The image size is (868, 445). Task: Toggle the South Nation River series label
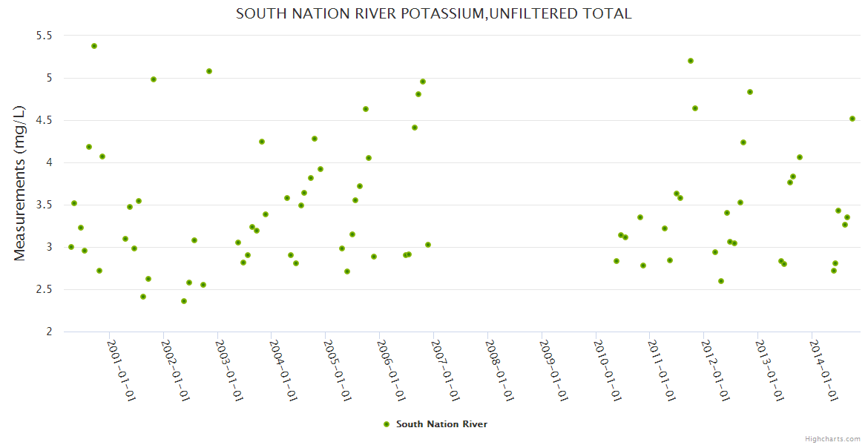[x=441, y=424]
